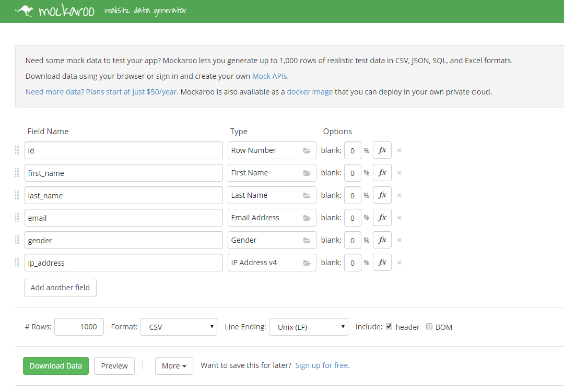Click the Options column heading

click(337, 132)
